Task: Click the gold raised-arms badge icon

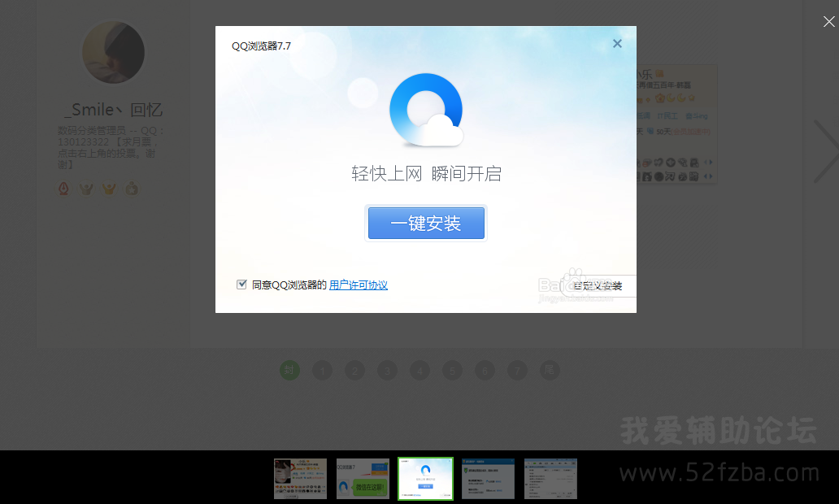Action: pos(109,189)
